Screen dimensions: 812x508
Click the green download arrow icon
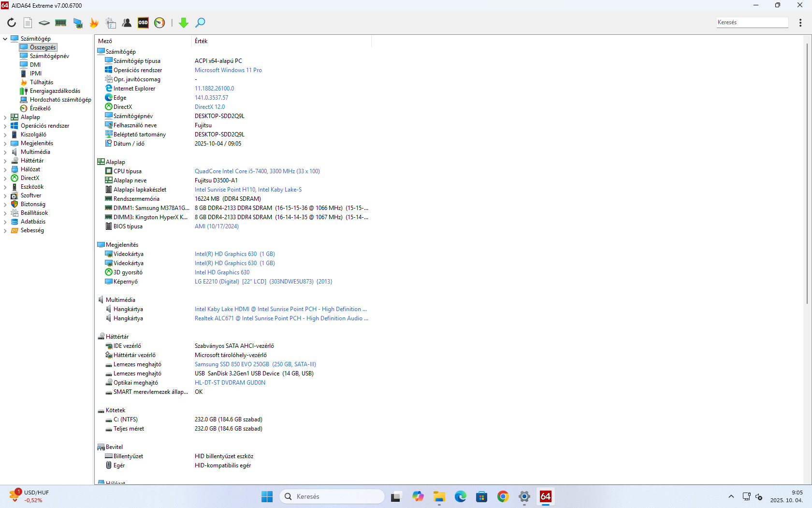coord(184,23)
